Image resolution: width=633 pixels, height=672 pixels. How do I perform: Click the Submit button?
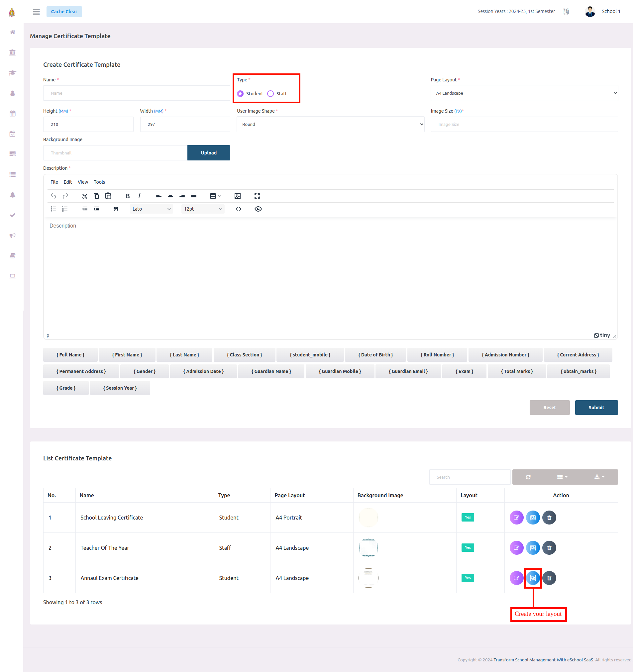(596, 407)
